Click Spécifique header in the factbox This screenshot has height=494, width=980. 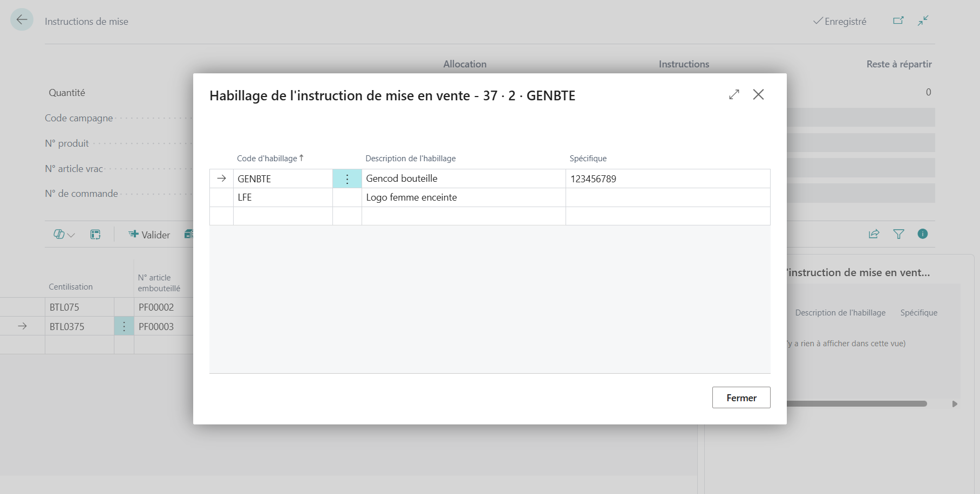click(x=918, y=313)
